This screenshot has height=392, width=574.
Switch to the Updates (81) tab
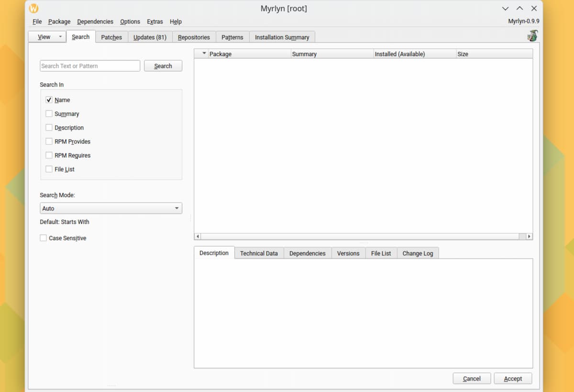tap(149, 37)
